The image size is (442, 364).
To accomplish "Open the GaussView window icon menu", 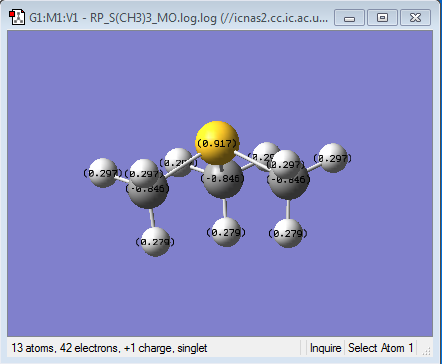I will 17,17.
